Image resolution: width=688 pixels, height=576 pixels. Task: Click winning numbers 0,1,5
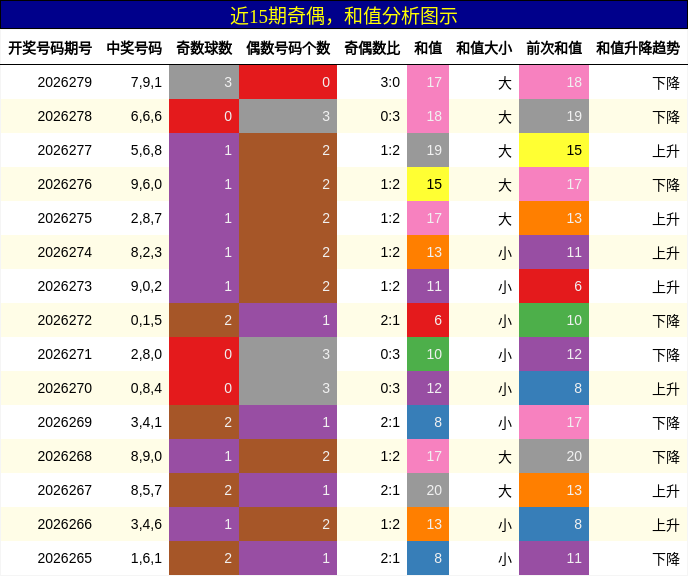coord(146,320)
